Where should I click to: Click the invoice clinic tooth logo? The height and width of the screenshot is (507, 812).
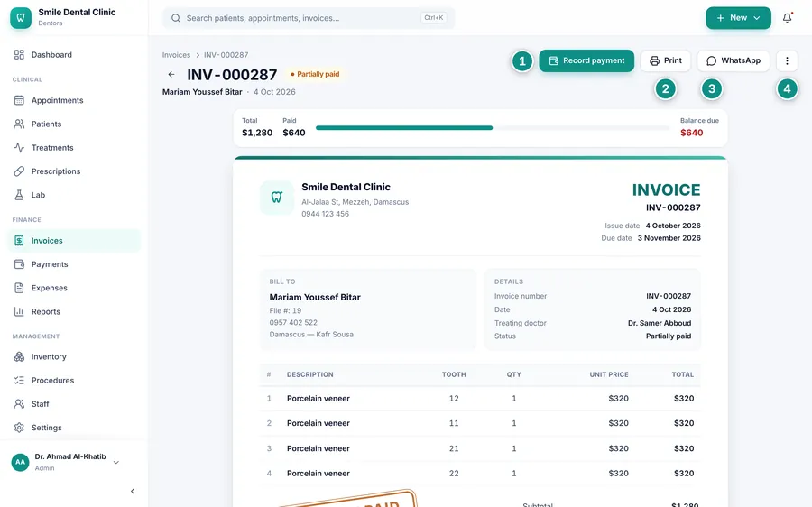pyautogui.click(x=277, y=198)
